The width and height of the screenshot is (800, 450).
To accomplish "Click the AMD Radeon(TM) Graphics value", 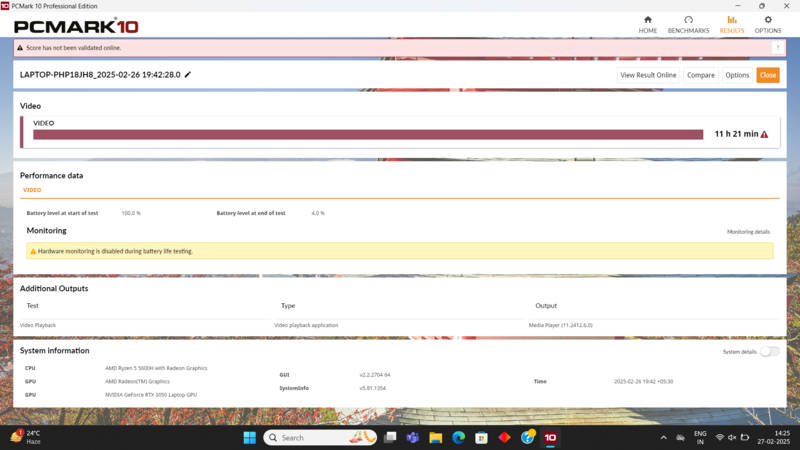I will [x=137, y=381].
